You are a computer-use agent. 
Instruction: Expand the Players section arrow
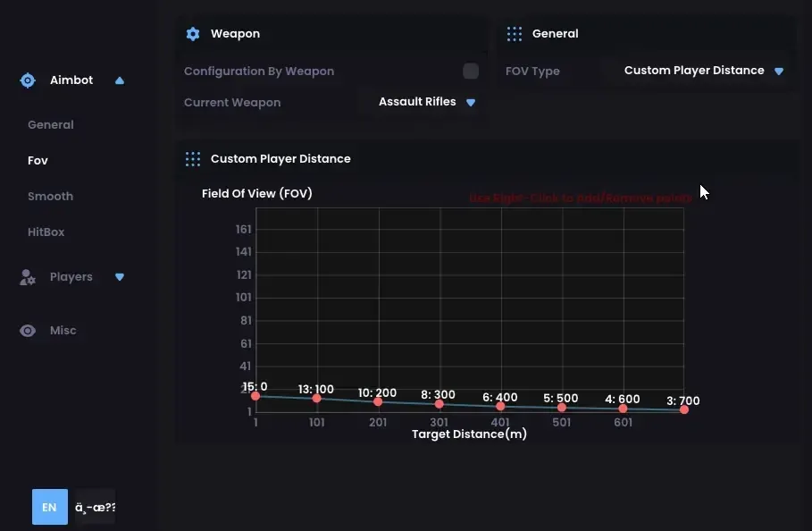pos(120,277)
